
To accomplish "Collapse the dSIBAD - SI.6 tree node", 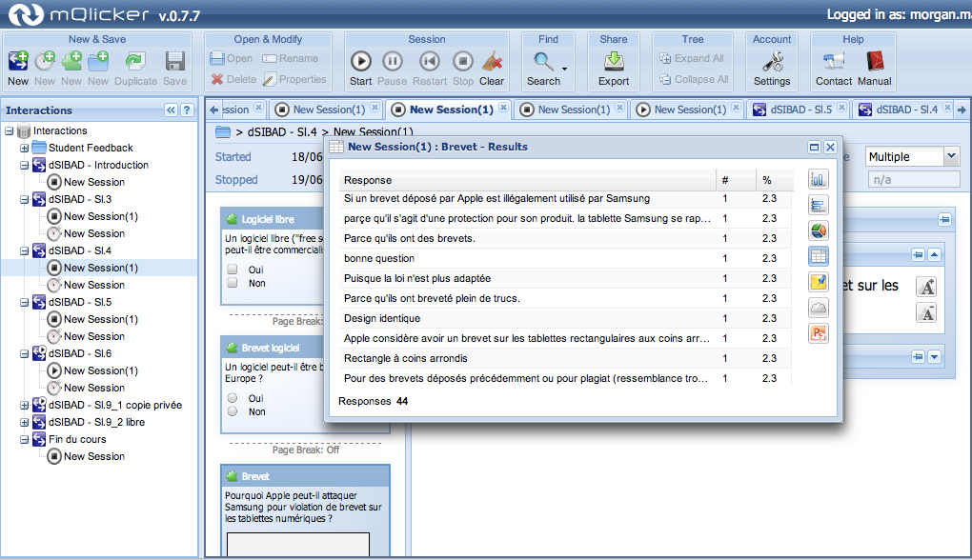I will click(x=24, y=353).
